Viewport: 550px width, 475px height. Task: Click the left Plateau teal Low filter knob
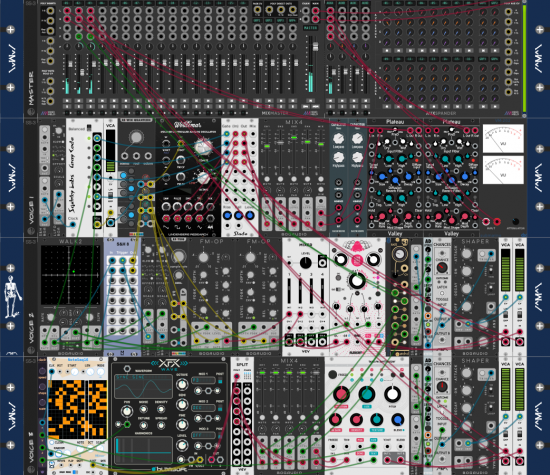pos(388,159)
